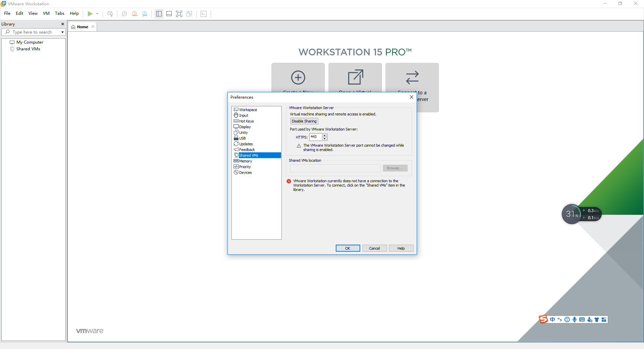Click the Take Snapshot clock icon
Viewport: 644px width, 349px height.
click(124, 14)
